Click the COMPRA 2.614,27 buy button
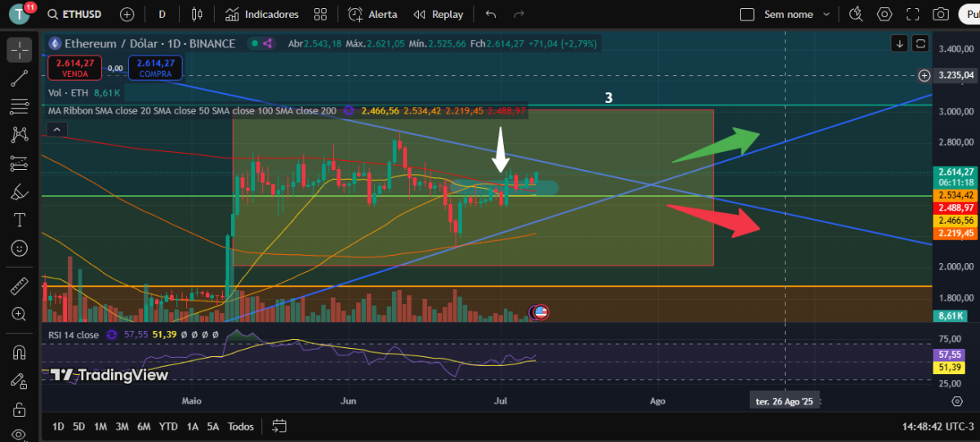This screenshot has height=442, width=980. tap(155, 68)
